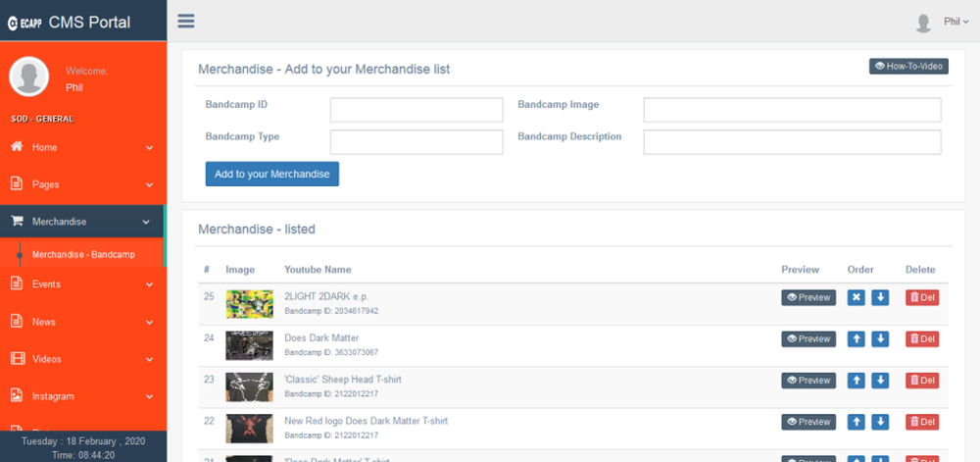Screen dimensions: 980x462
Task: Click the Does Dark Matter thumbnail
Action: click(x=249, y=345)
